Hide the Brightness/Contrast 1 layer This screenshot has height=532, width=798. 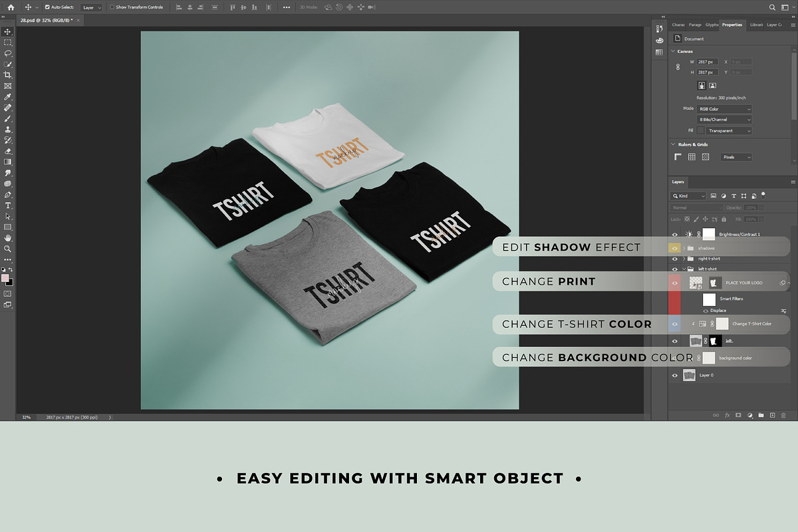tap(675, 234)
